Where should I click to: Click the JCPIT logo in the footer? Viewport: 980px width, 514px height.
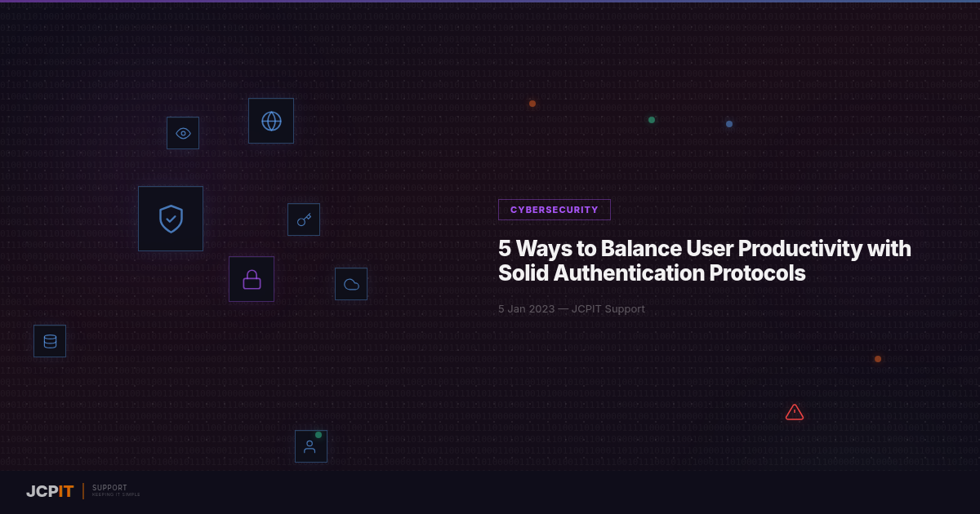tap(49, 491)
